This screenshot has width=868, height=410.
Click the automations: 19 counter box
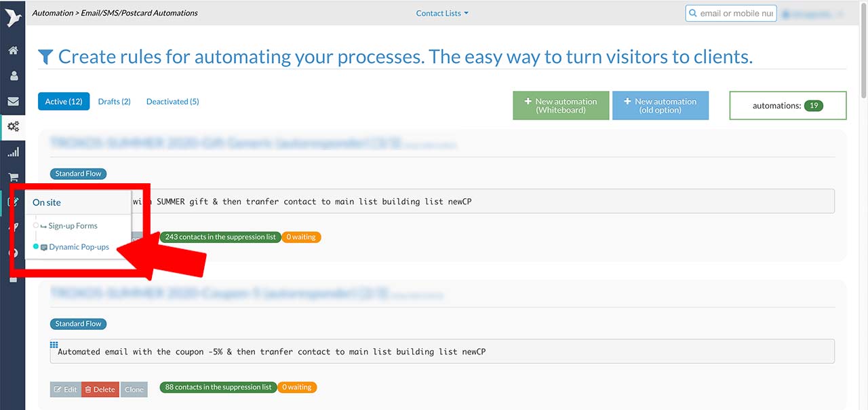[788, 106]
